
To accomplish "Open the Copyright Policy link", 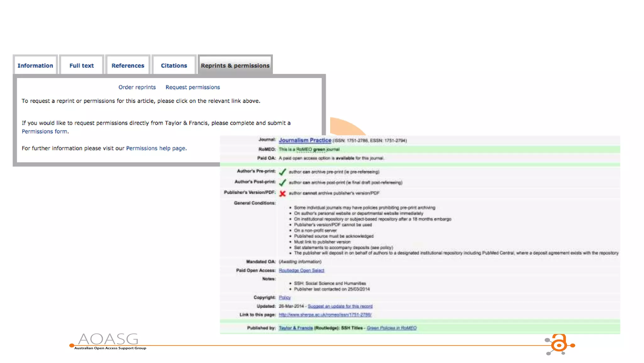I will point(284,298).
